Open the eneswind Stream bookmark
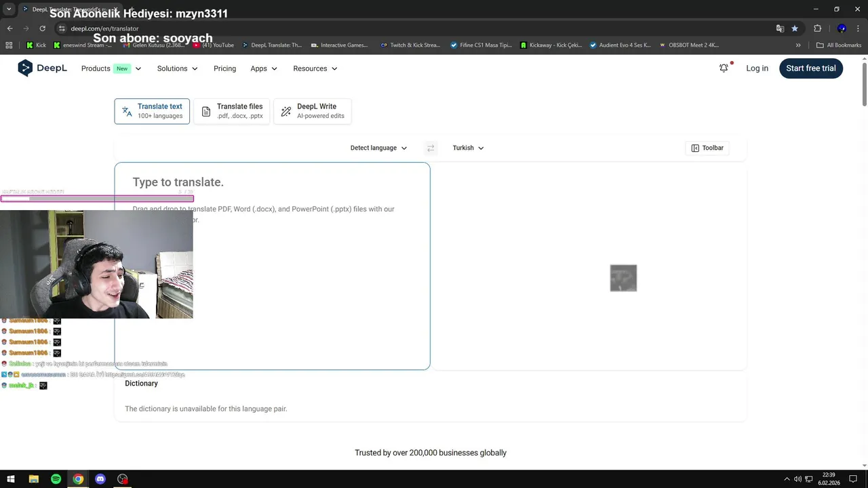 pos(82,45)
